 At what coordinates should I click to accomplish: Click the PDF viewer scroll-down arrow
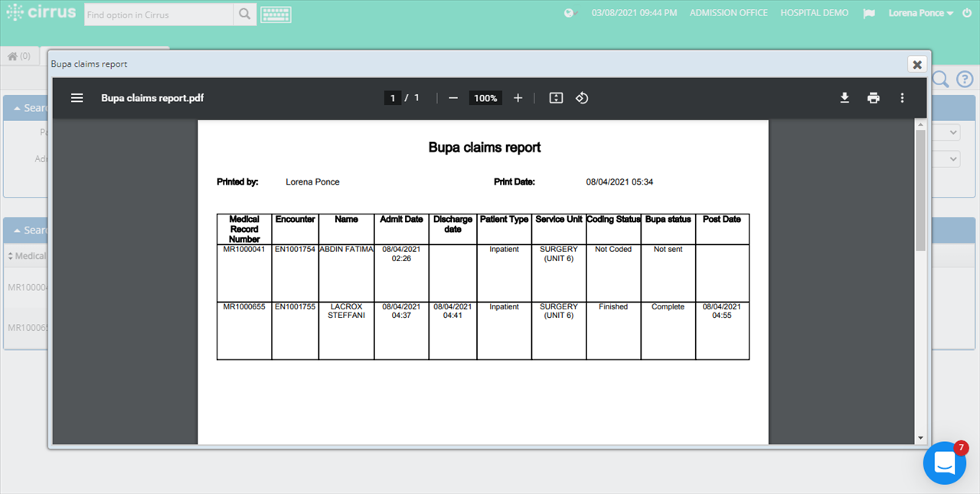[x=920, y=438]
